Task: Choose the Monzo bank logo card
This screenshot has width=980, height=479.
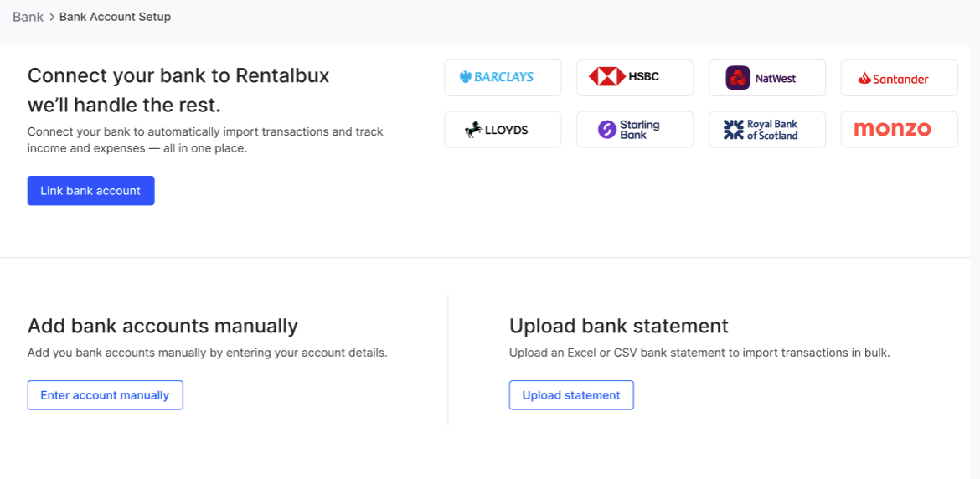Action: pyautogui.click(x=900, y=130)
